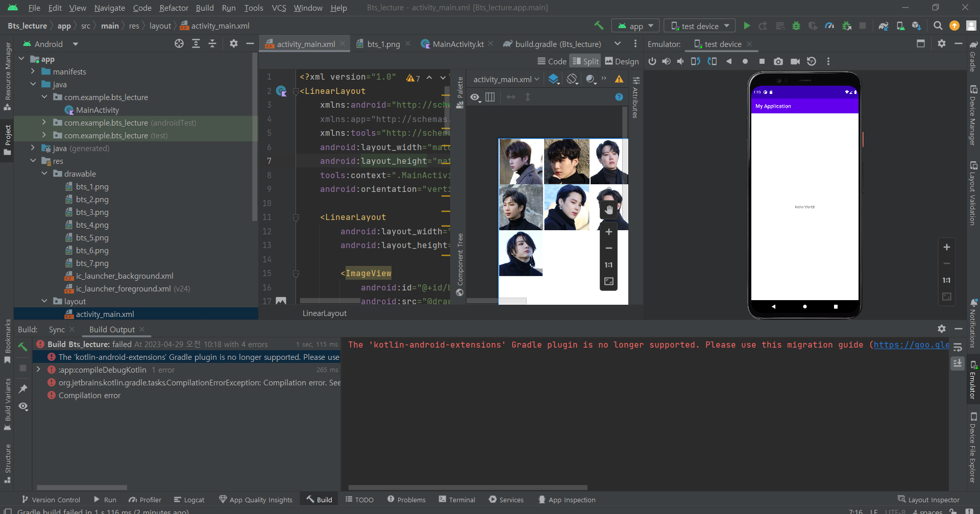
Task: Open emulator snapshots icon
Action: pos(812,61)
